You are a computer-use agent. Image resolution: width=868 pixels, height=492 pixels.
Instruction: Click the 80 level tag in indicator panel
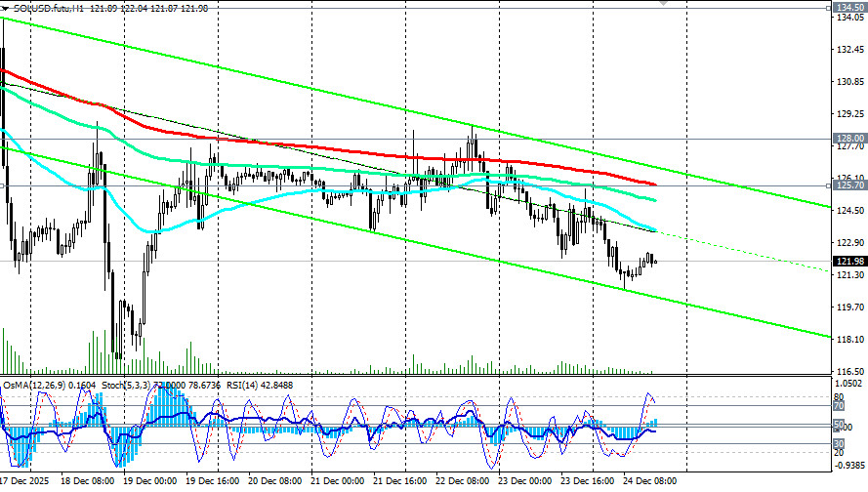pyautogui.click(x=838, y=397)
